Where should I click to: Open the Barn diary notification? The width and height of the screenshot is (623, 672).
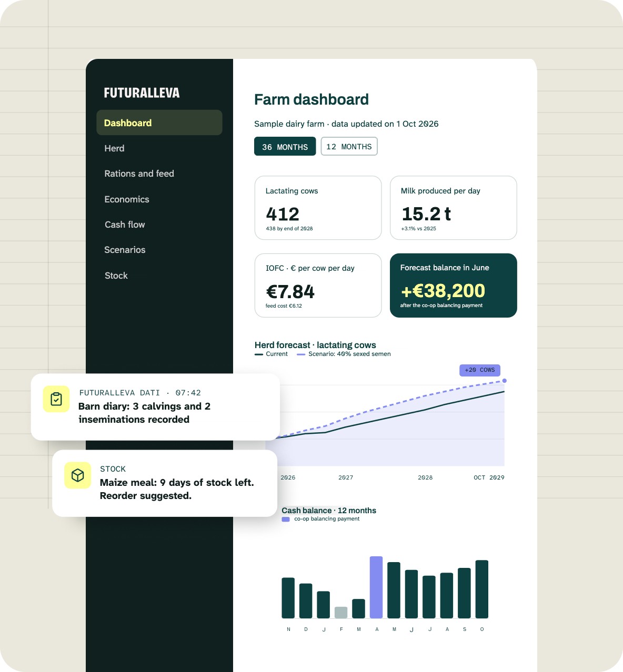[x=155, y=407]
